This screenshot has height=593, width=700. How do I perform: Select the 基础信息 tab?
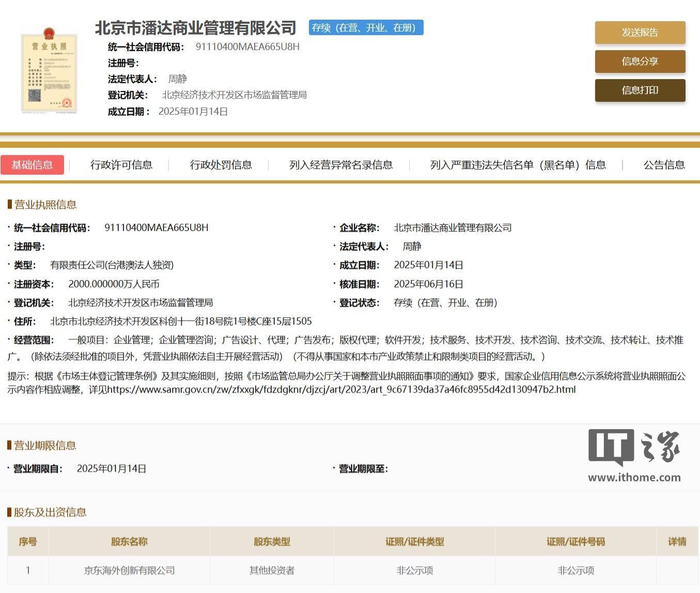[32, 165]
